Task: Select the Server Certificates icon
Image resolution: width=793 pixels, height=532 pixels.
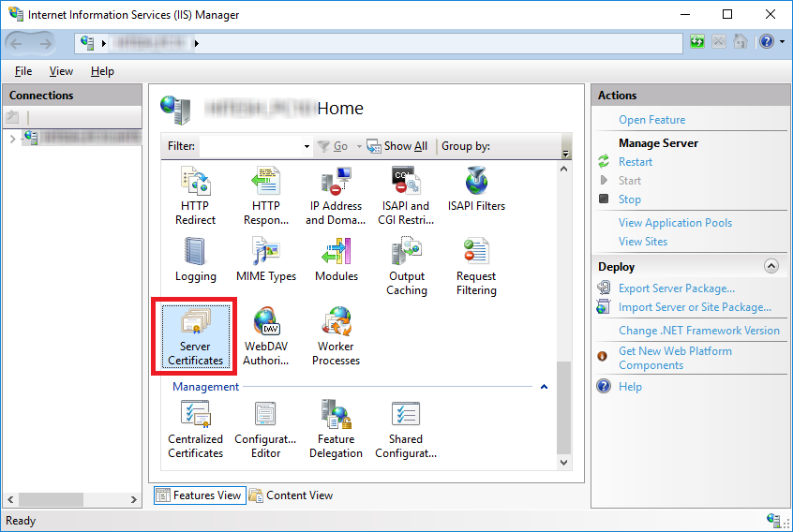Action: click(x=195, y=336)
